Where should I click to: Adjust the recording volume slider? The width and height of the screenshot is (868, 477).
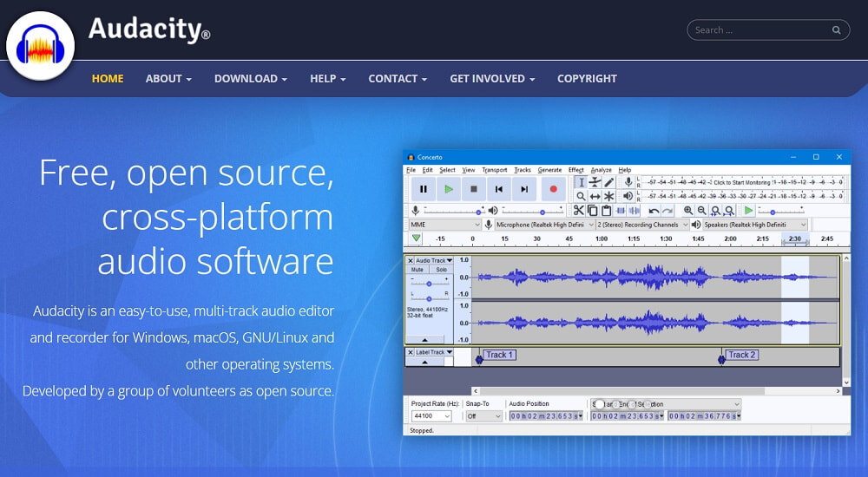(454, 211)
